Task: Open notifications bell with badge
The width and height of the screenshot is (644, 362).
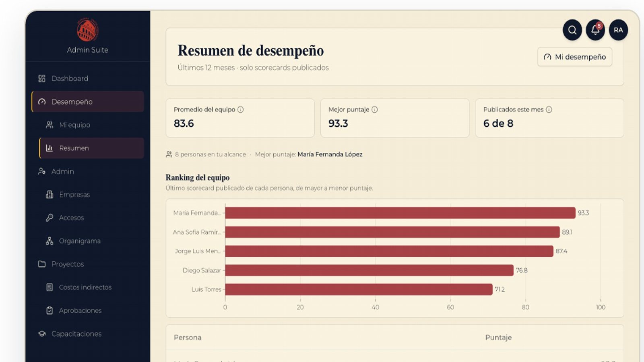Action: point(595,30)
